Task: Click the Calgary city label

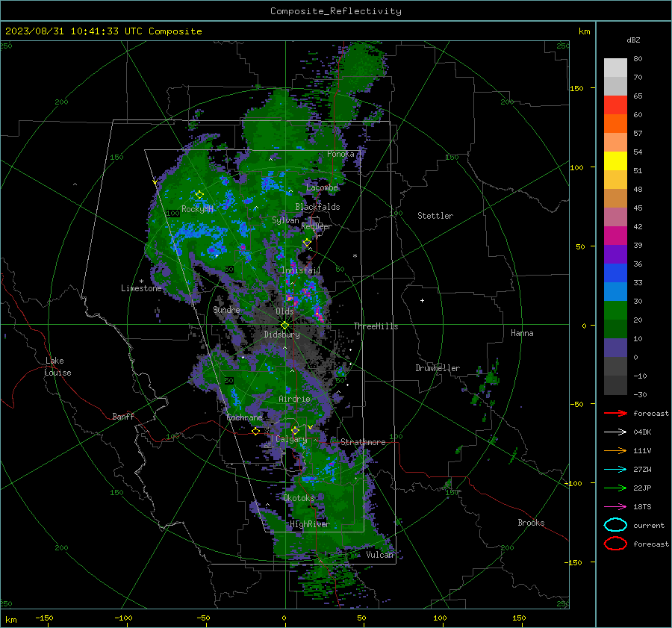Action: point(291,439)
